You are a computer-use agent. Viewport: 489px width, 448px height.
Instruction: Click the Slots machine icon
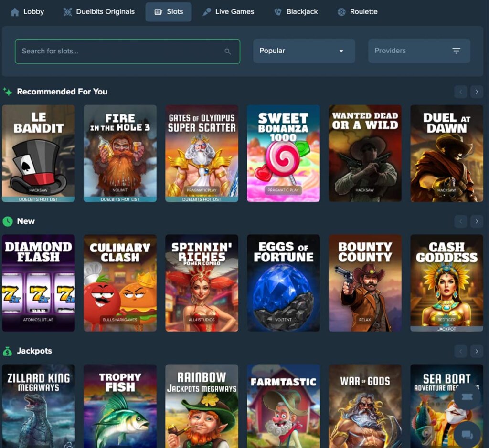pos(159,12)
